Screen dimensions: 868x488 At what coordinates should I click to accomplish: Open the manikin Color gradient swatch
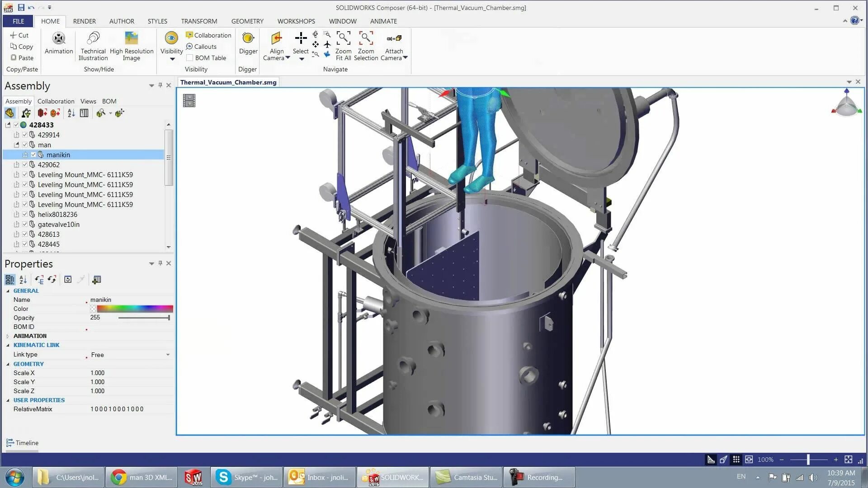click(x=131, y=309)
